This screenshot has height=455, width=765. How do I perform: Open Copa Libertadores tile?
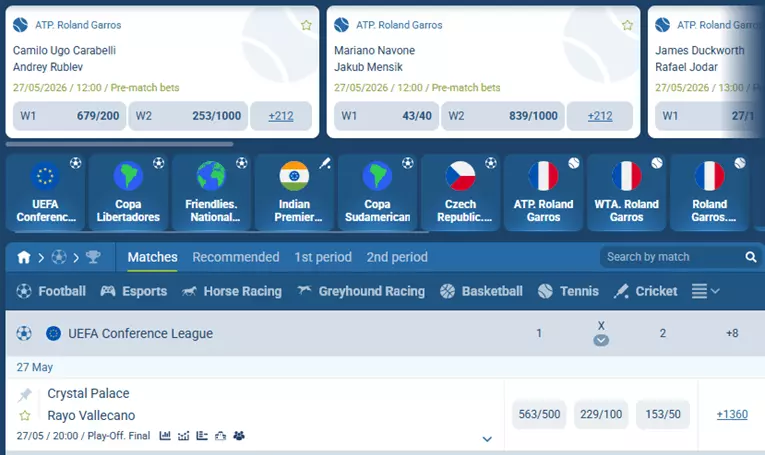coord(128,192)
